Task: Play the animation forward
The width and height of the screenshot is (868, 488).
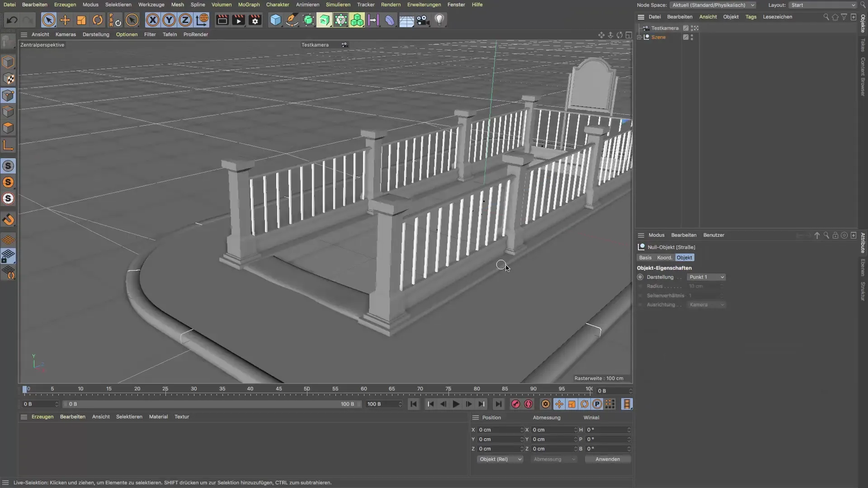Action: 456,404
